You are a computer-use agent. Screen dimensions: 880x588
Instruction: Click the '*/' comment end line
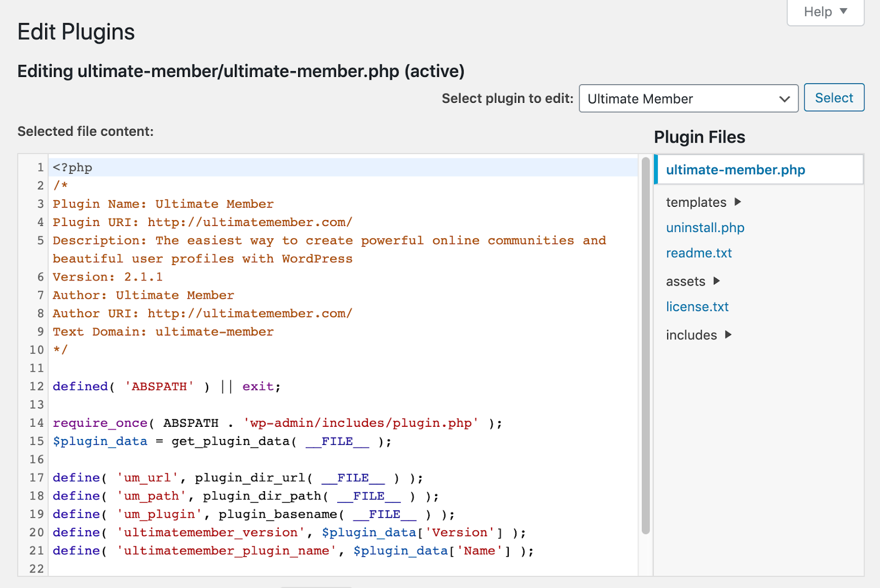[60, 350]
